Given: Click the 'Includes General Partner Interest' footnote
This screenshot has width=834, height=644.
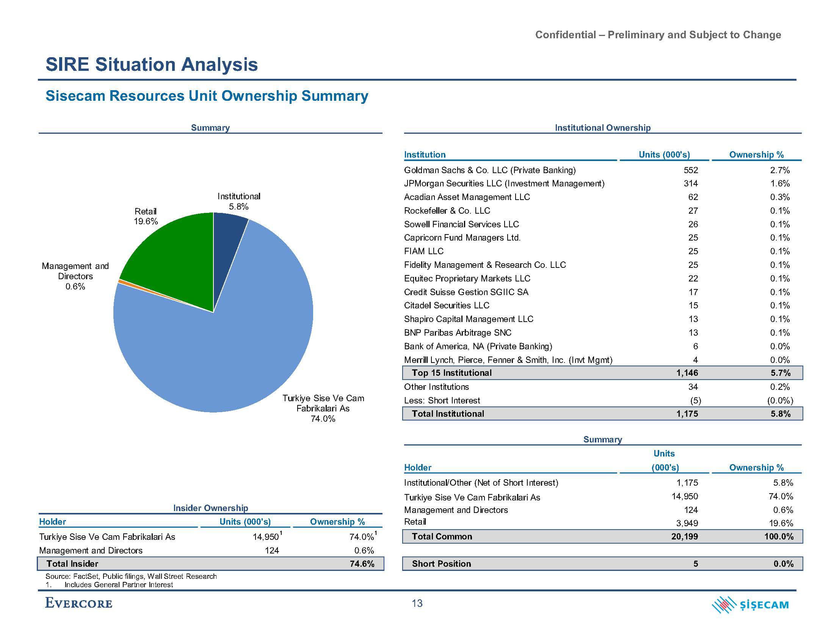Looking at the screenshot, I should tap(118, 585).
